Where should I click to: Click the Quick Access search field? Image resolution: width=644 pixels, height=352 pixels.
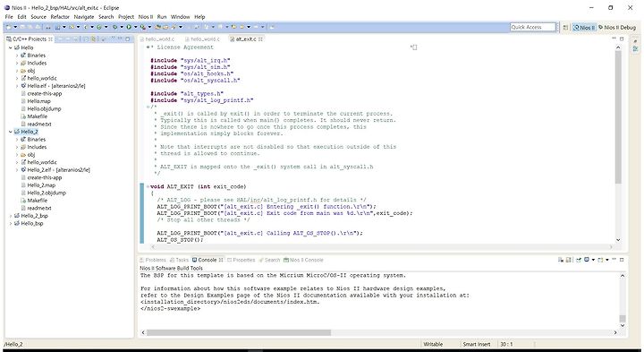click(532, 27)
